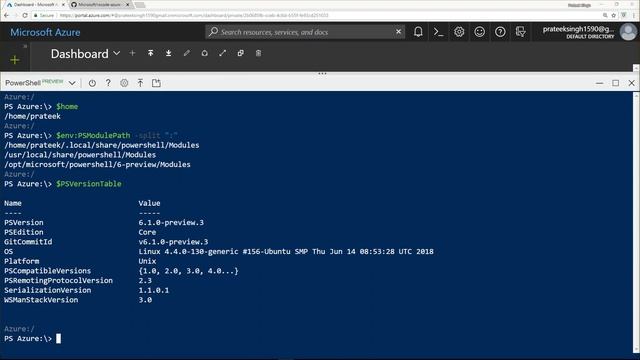Download dashboard using down-arrow icon
The height and width of the screenshot is (360, 640).
coord(169,53)
